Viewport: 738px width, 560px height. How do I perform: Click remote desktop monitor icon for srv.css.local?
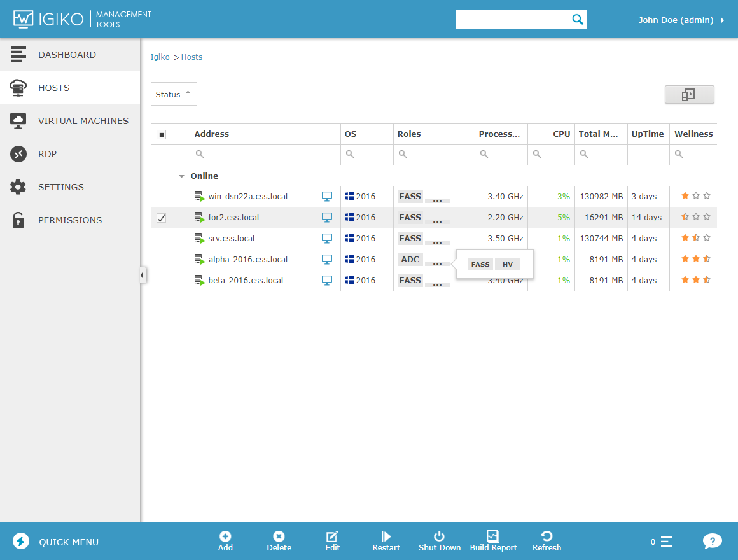(x=327, y=239)
